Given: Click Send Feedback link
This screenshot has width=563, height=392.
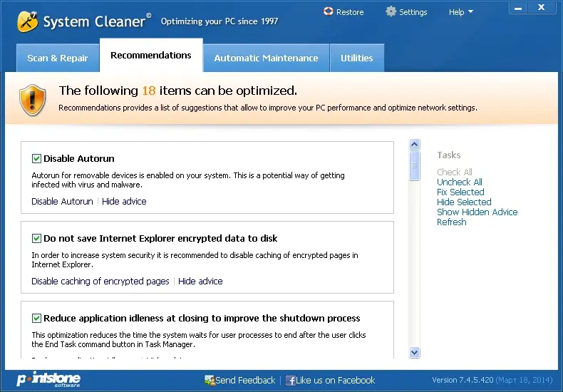Looking at the screenshot, I should point(245,380).
